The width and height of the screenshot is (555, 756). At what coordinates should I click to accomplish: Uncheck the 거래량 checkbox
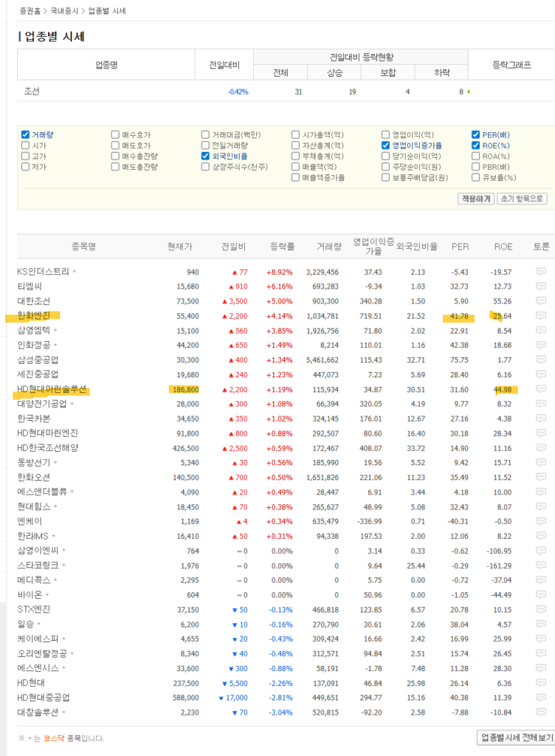pos(25,135)
